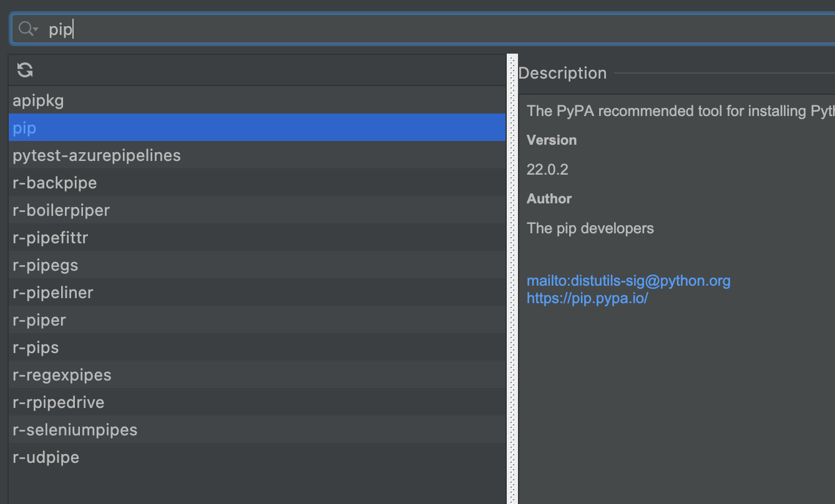The image size is (835, 504).
Task: Select the r-piper package
Action: coord(257,319)
